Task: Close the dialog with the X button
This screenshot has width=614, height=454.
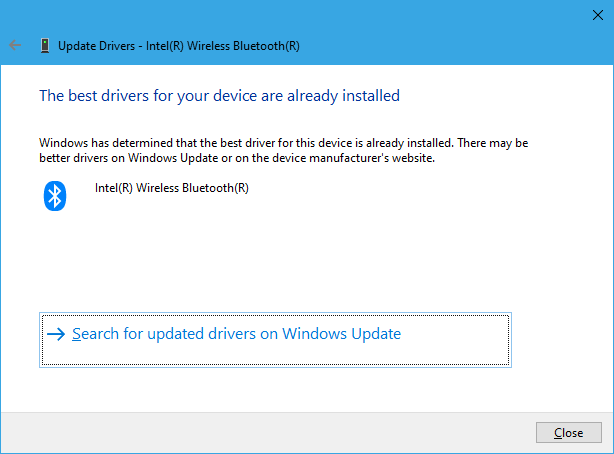Action: coord(598,15)
